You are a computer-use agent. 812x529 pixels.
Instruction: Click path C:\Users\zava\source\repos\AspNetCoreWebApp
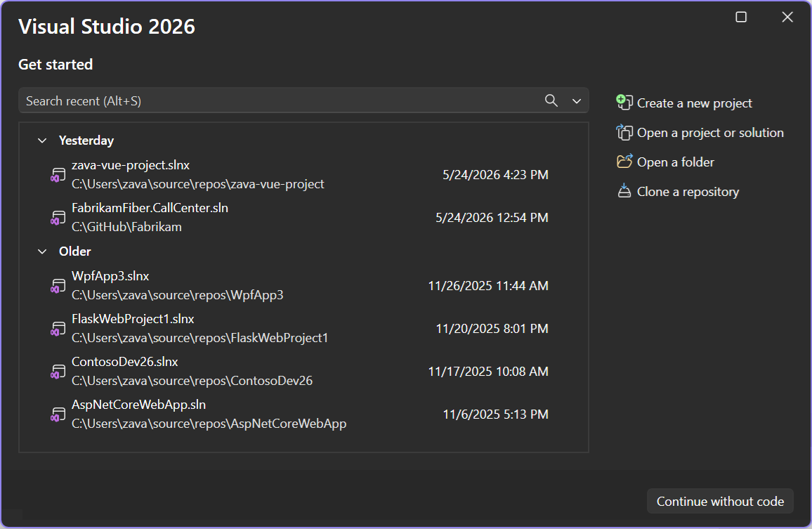(209, 424)
